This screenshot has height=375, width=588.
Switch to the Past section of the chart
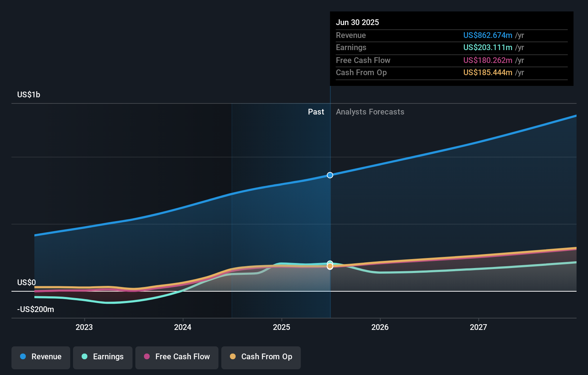(x=316, y=112)
